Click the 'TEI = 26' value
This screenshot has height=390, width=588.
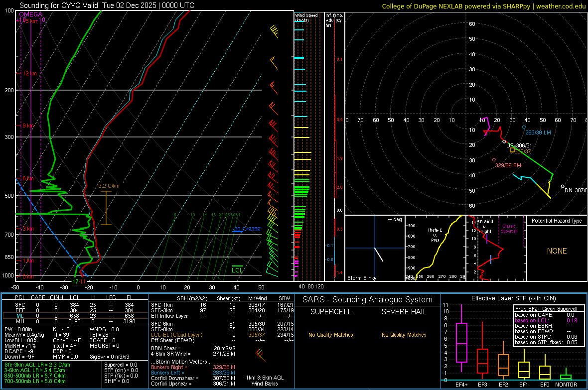click(x=99, y=335)
